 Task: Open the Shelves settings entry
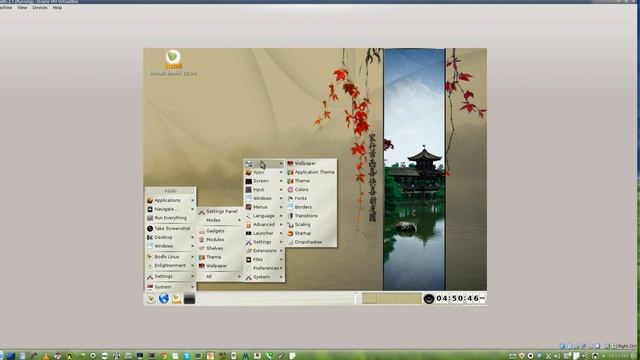220,248
